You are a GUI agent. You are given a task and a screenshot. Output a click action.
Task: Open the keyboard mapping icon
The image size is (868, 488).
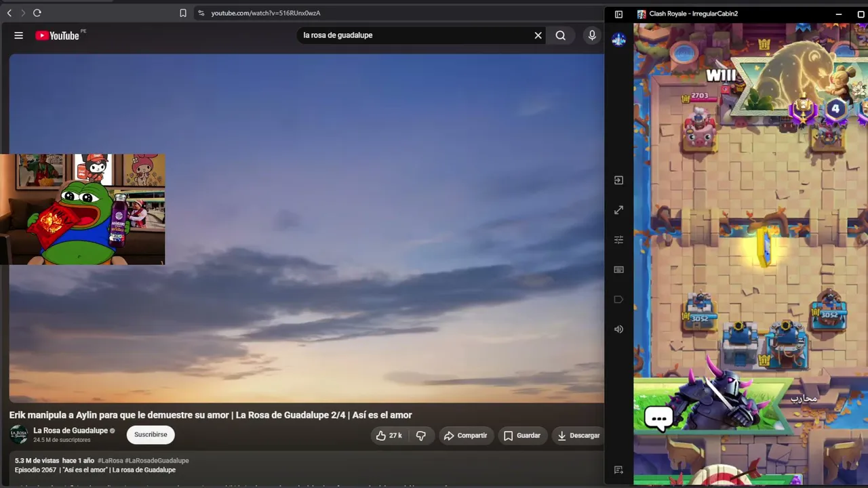618,270
